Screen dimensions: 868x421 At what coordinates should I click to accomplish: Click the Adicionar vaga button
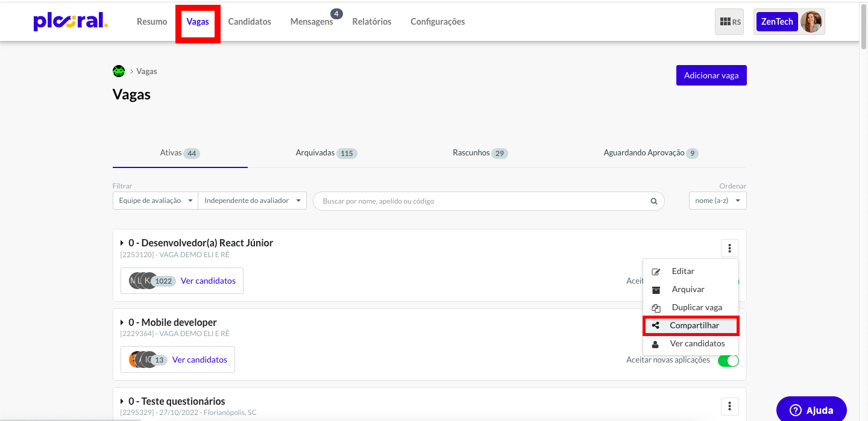(711, 75)
